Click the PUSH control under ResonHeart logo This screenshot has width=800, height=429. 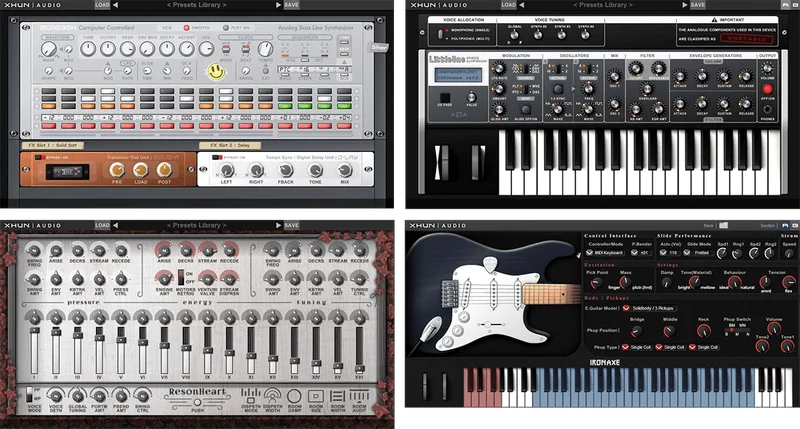click(x=197, y=403)
